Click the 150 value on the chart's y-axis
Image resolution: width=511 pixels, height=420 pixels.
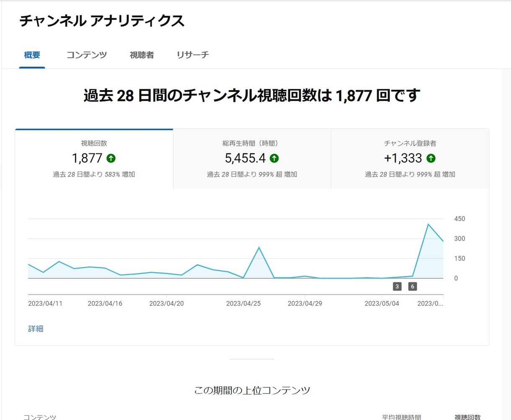[459, 259]
